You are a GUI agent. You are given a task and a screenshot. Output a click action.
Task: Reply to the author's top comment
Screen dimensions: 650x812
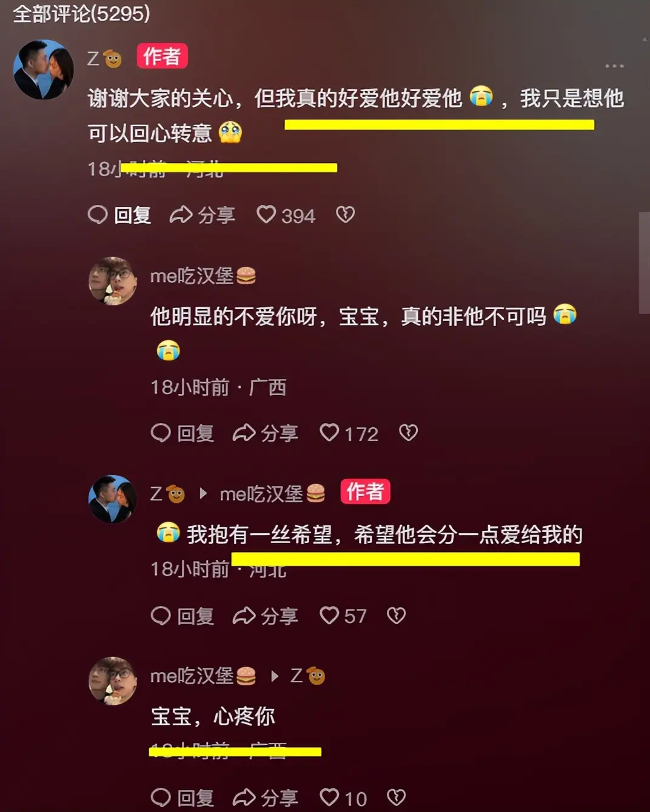pyautogui.click(x=119, y=215)
